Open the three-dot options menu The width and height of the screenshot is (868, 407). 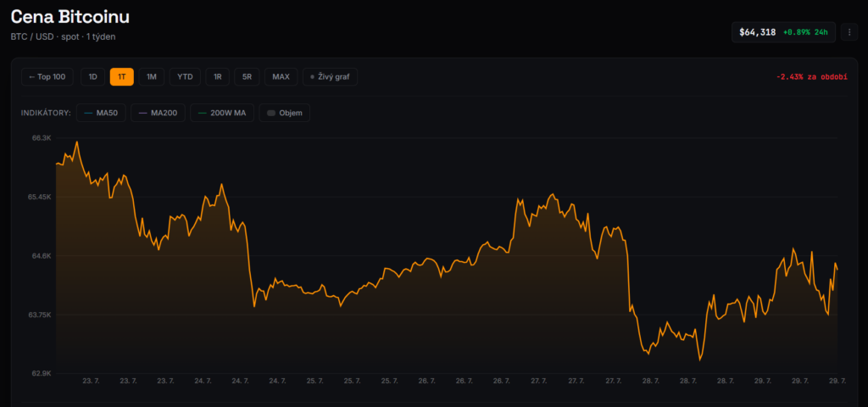849,32
